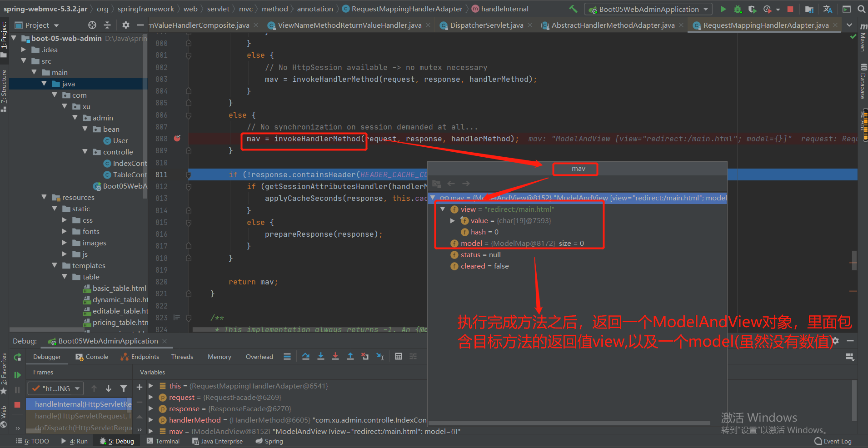Open the Threads tab
The height and width of the screenshot is (448, 868).
(x=182, y=357)
